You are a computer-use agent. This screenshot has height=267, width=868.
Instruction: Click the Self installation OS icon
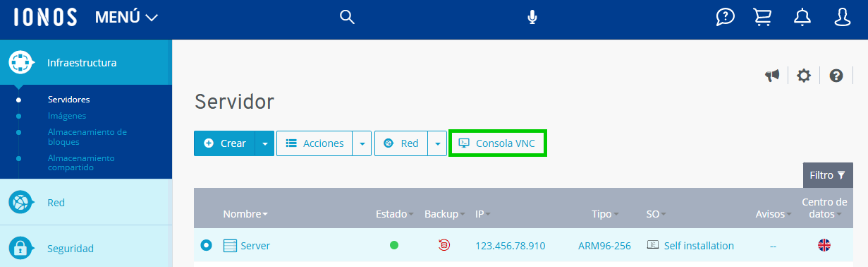653,245
